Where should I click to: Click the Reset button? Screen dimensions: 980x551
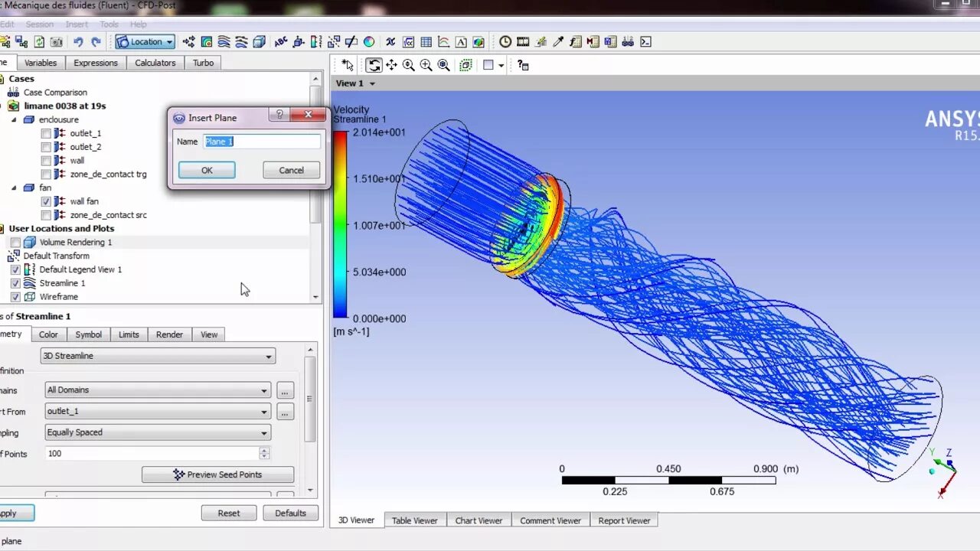[229, 513]
